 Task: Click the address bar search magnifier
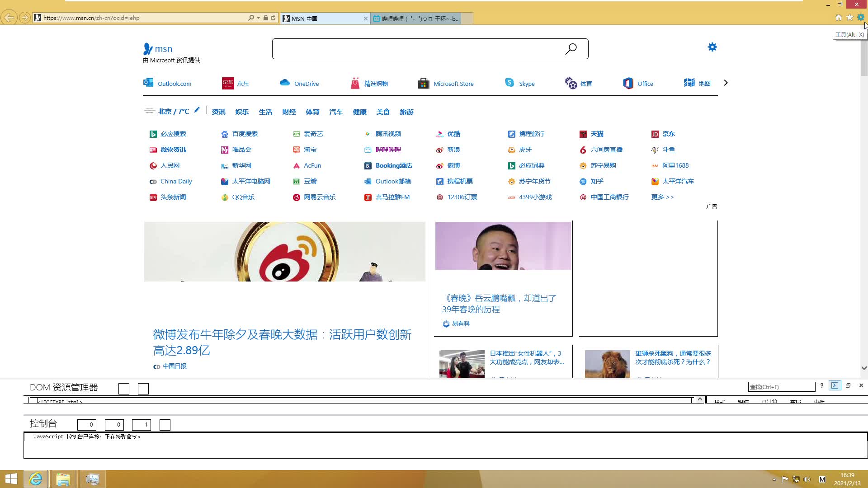[x=251, y=18]
